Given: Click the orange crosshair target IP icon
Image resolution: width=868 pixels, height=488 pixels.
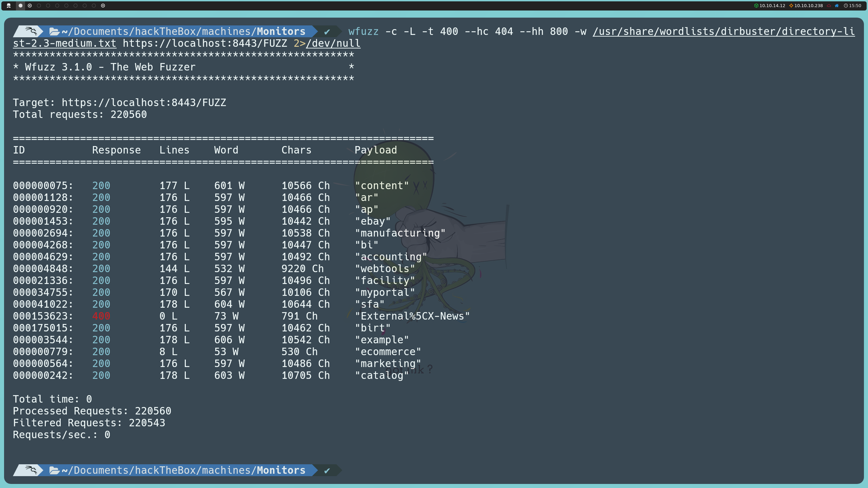Looking at the screenshot, I should point(791,5).
